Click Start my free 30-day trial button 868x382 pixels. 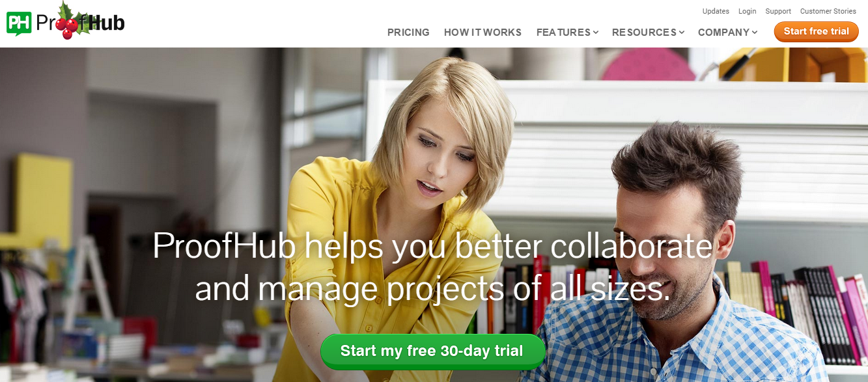(x=432, y=351)
